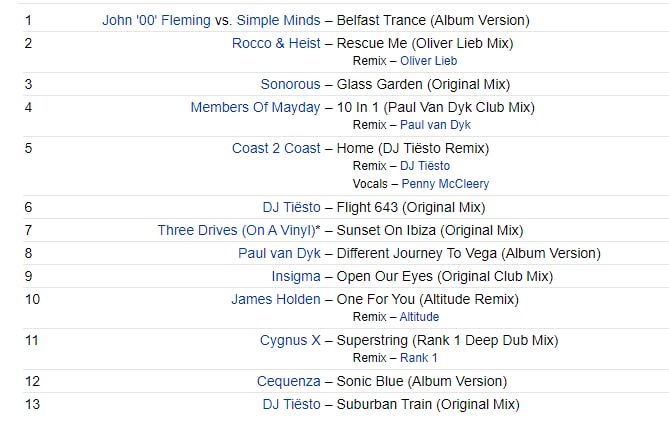This screenshot has width=669, height=434.
Task: Open Three Drives (On A Vinyl) link
Action: [237, 230]
